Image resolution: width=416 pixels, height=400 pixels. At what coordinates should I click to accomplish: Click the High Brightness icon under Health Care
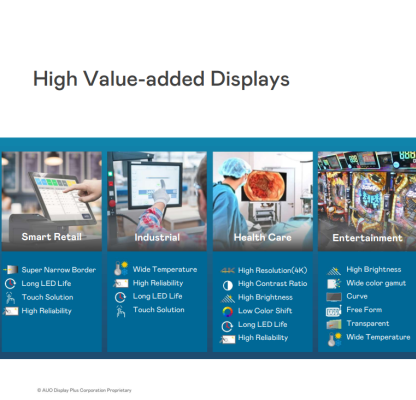point(228,298)
